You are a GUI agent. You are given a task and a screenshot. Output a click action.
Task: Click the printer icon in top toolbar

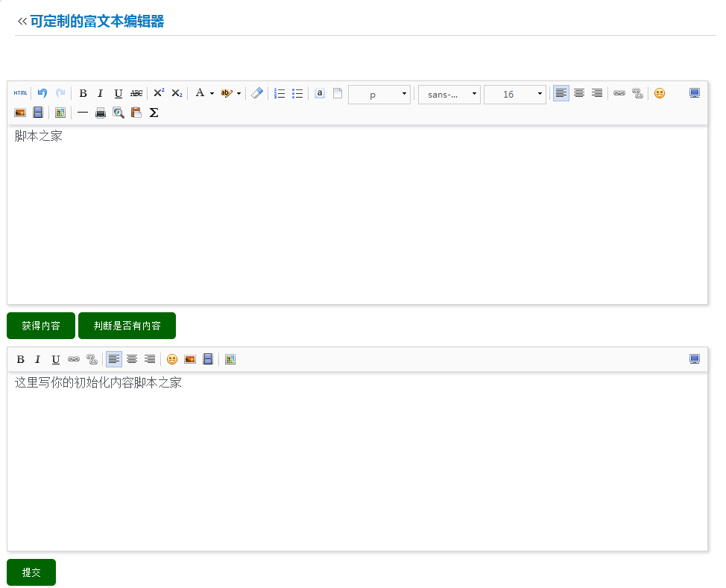coord(101,113)
